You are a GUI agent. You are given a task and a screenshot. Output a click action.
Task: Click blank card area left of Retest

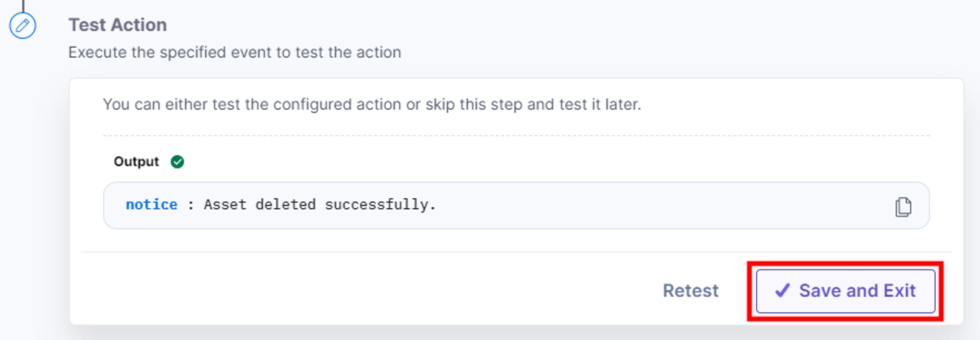tap(361, 291)
